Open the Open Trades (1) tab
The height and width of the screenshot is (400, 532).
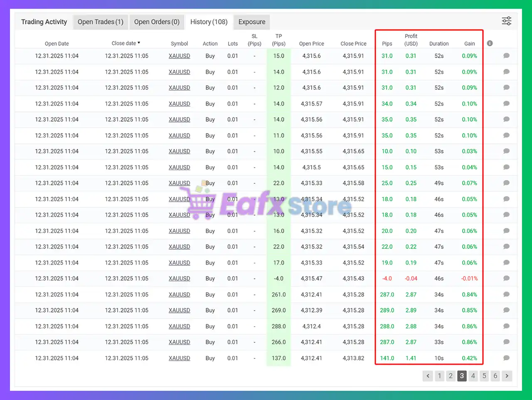coord(100,22)
